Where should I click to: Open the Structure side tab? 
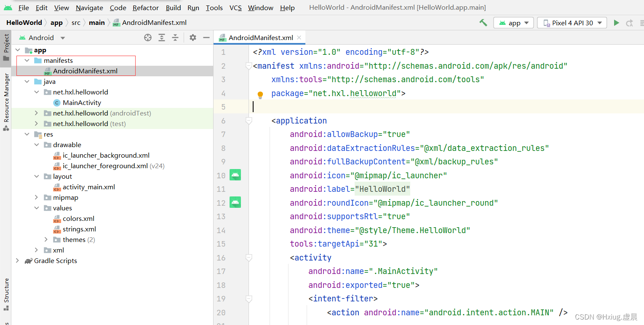pos(6,294)
